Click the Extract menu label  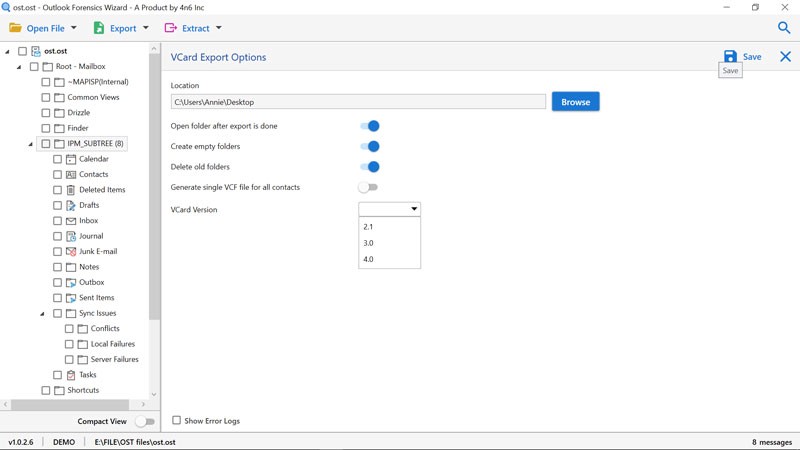pos(196,29)
